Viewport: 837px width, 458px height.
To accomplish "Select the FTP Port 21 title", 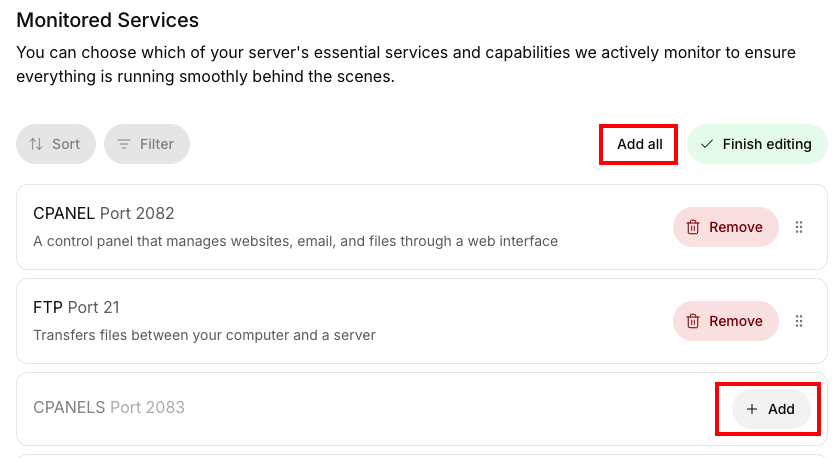I will click(76, 307).
